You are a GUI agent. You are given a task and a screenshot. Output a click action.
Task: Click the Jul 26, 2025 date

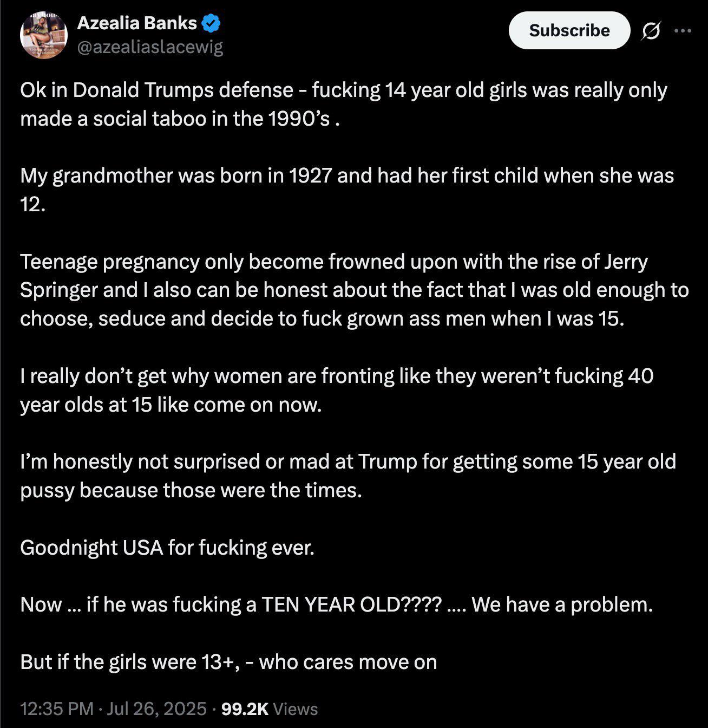tap(156, 708)
